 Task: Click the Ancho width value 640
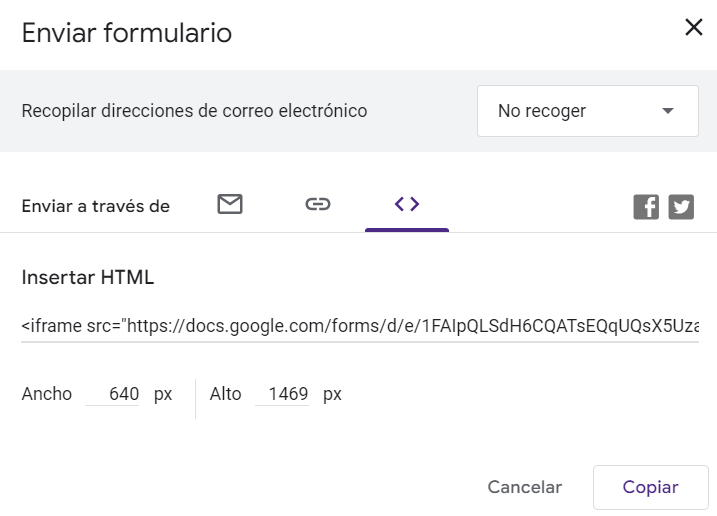[112, 394]
